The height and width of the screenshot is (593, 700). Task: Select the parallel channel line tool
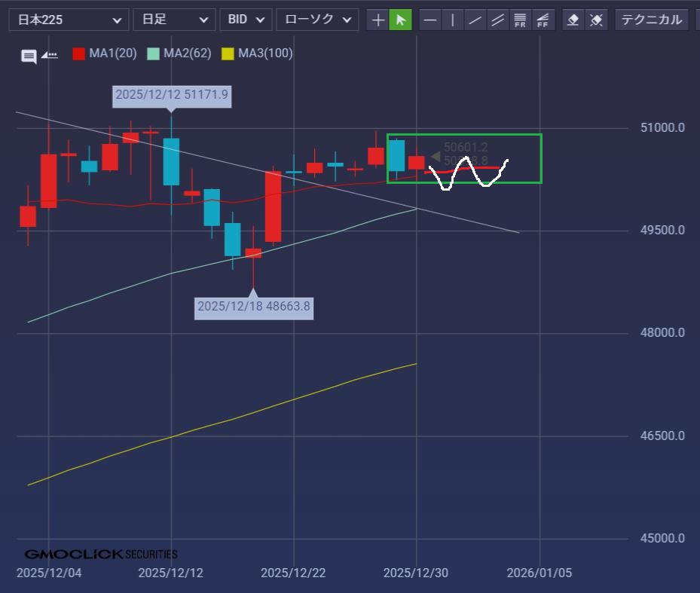click(x=497, y=20)
